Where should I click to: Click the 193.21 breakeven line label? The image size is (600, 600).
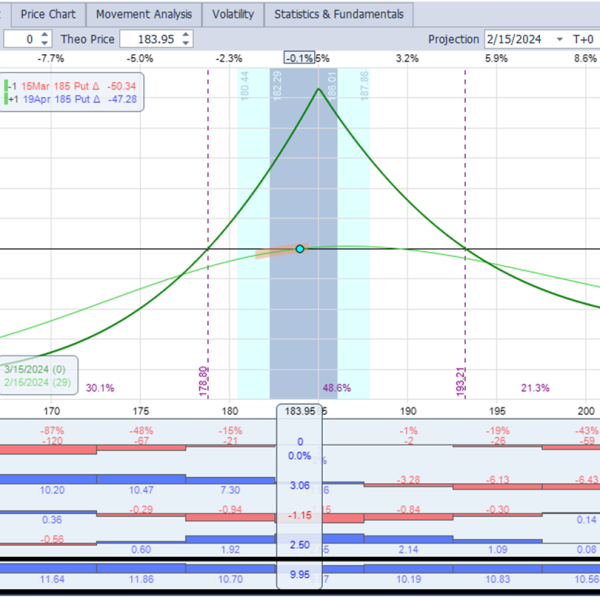tap(461, 383)
